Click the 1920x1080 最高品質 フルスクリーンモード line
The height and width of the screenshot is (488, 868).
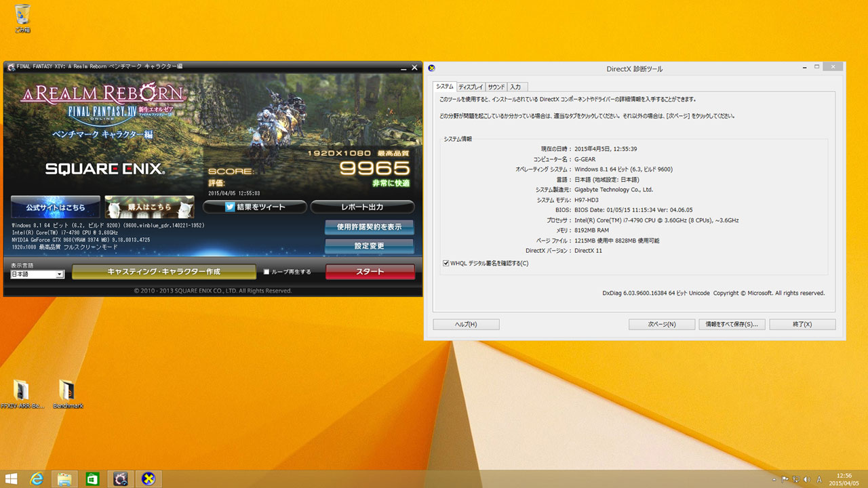pos(64,247)
